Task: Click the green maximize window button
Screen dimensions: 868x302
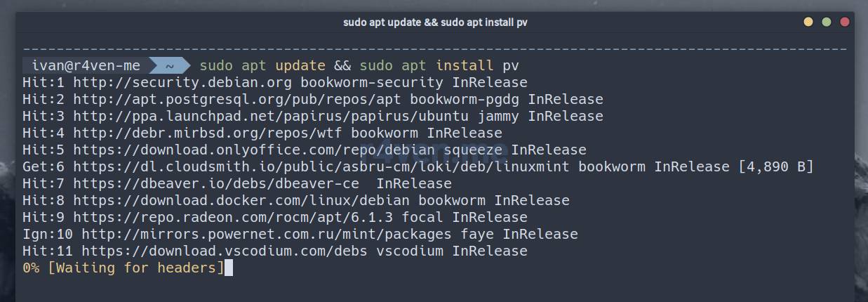Action: point(827,22)
